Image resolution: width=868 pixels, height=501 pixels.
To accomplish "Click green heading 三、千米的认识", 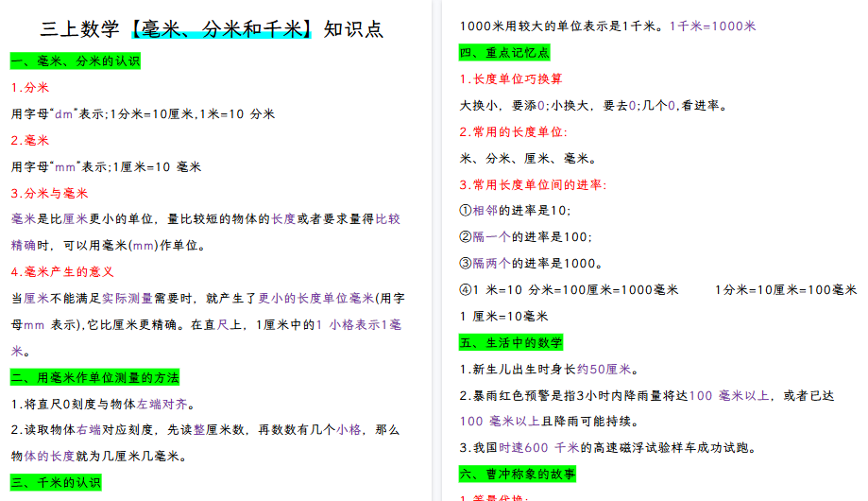I will pyautogui.click(x=56, y=483).
